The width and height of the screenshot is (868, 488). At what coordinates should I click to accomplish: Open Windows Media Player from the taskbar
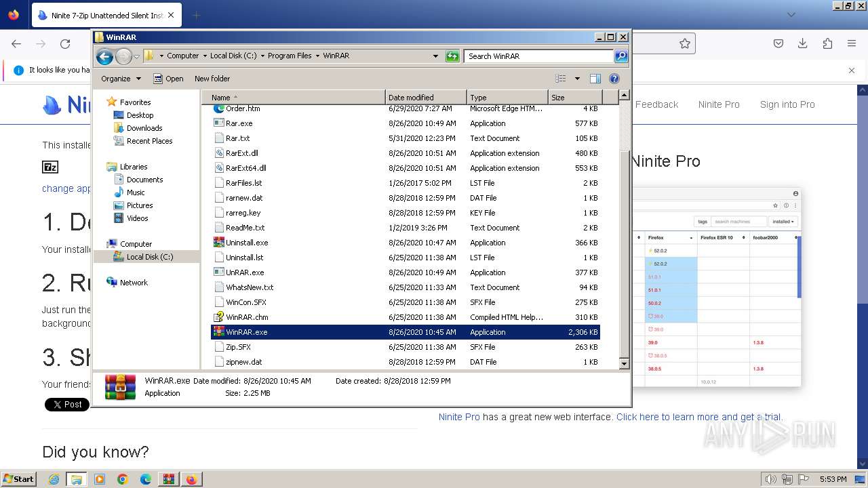click(100, 479)
